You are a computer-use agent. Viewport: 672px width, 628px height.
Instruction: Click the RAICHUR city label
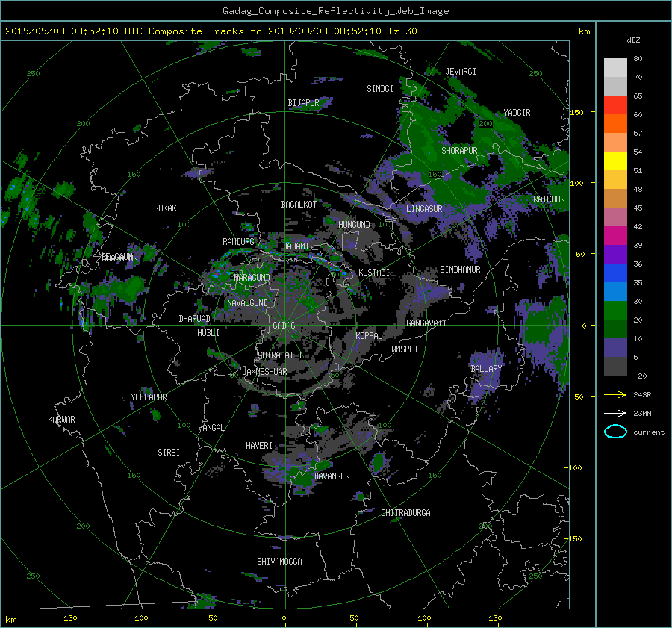(549, 199)
